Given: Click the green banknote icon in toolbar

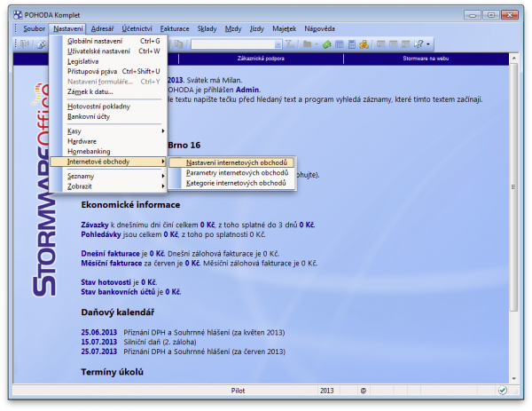Looking at the screenshot, I should [327, 44].
